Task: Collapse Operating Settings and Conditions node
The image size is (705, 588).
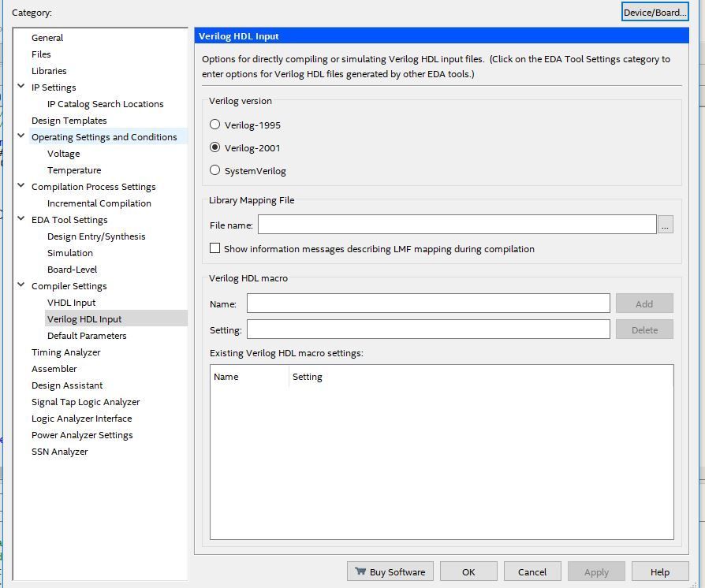Action: point(21,136)
